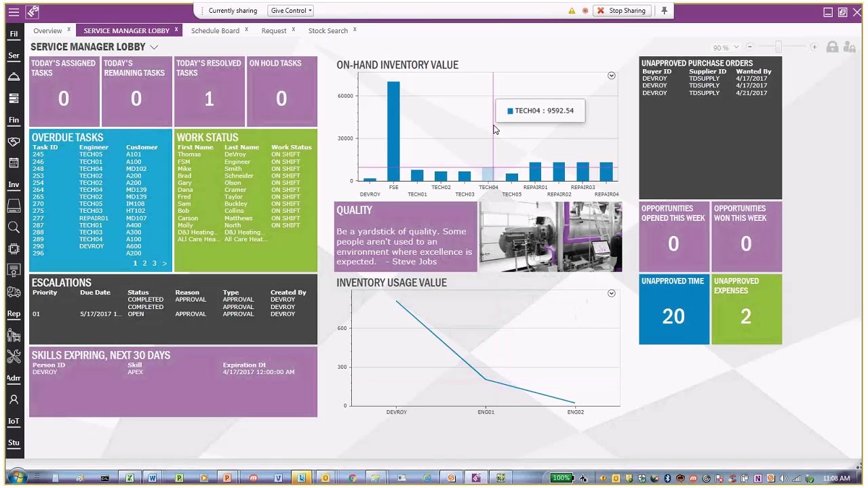Viewport: 868px width, 488px height.
Task: Click the padlock icon near the zoom controls
Action: [x=832, y=47]
